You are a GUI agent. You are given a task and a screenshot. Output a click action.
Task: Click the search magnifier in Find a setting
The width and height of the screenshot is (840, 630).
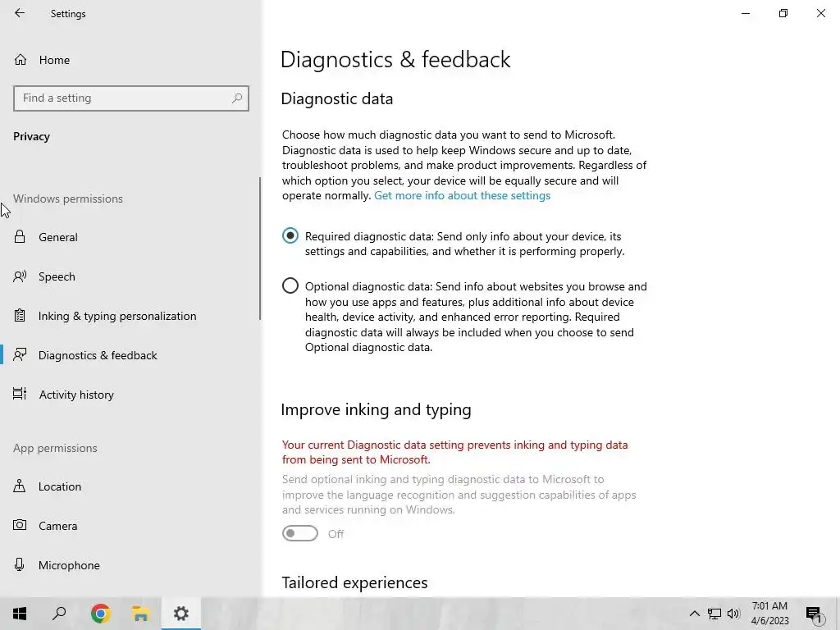(237, 98)
